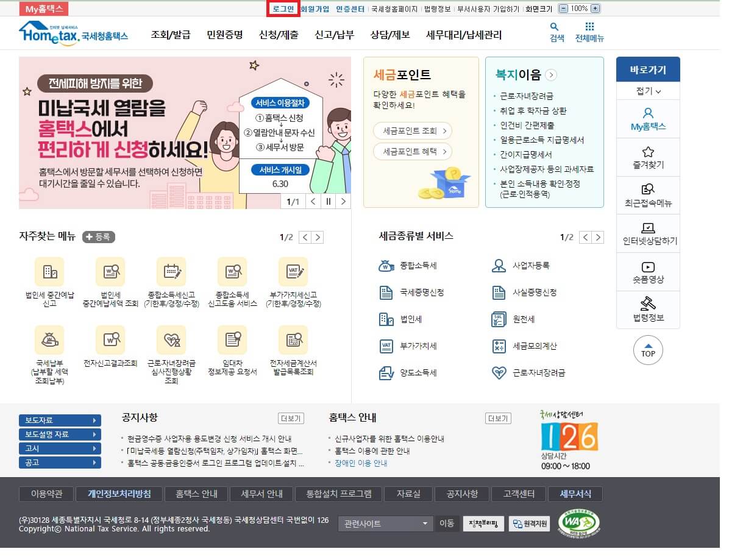
Task: Expand 보도자료 menu
Action: (x=60, y=420)
